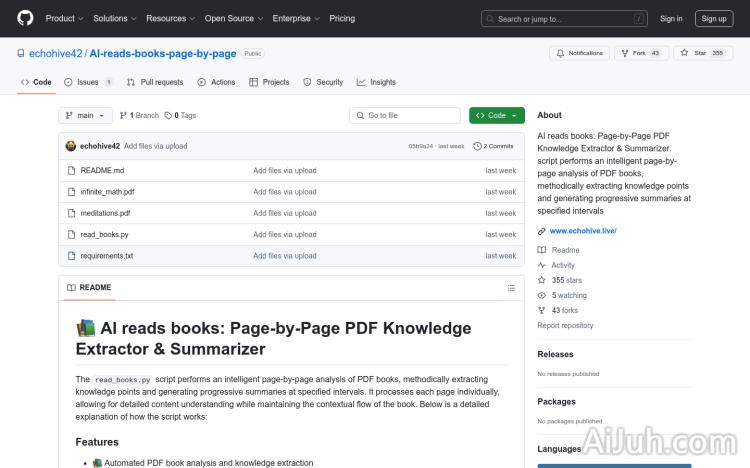Click the Go to file search field
This screenshot has width=750, height=468.
[x=405, y=115]
